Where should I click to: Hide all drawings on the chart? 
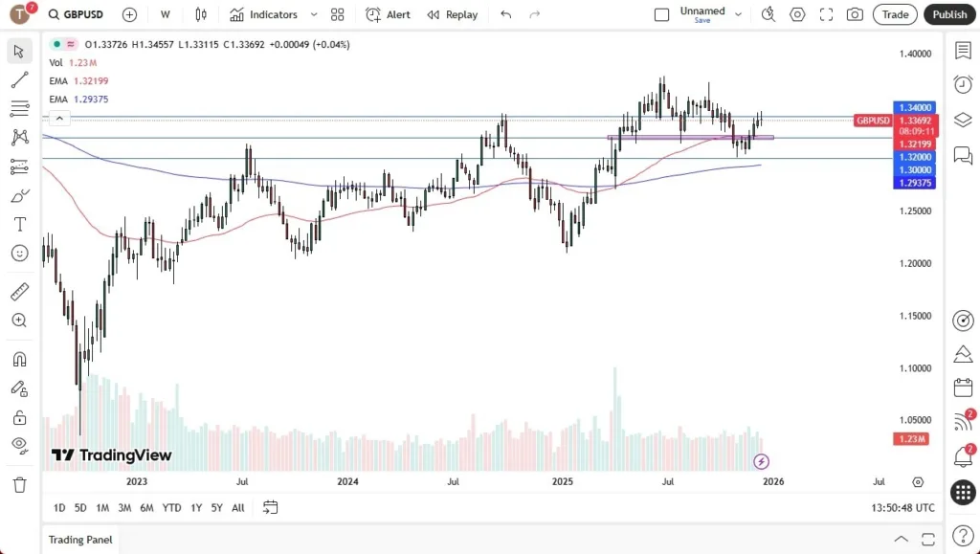(19, 445)
